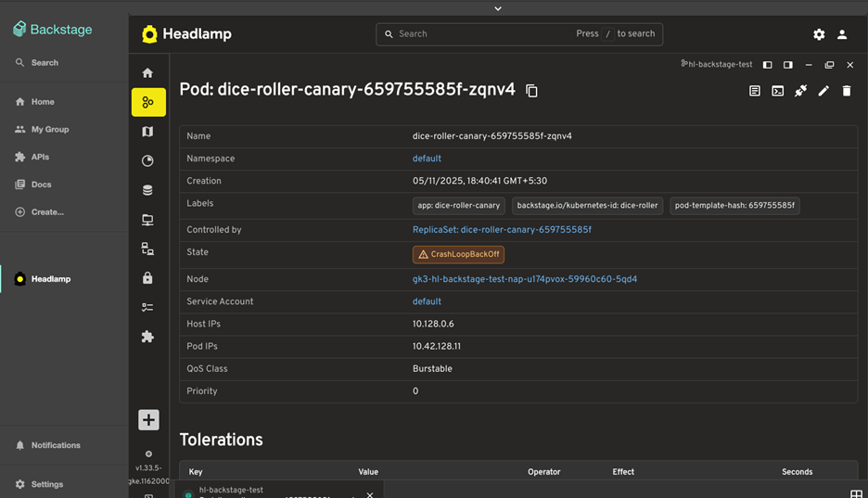Open the gk3-hl-backstage-test node link
868x498 pixels.
(x=524, y=279)
